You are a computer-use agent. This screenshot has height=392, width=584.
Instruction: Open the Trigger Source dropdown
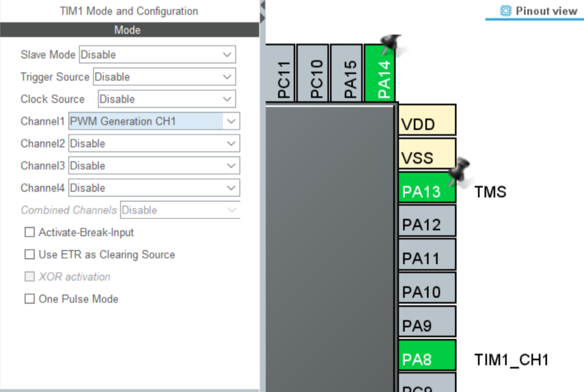point(164,77)
